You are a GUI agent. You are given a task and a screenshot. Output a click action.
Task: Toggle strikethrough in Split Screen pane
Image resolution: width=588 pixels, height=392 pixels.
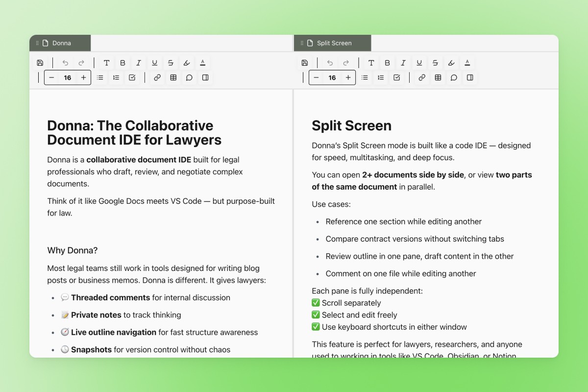435,63
